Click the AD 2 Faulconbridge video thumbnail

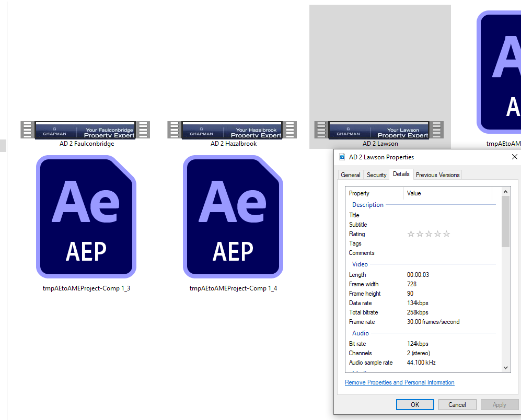(85, 130)
